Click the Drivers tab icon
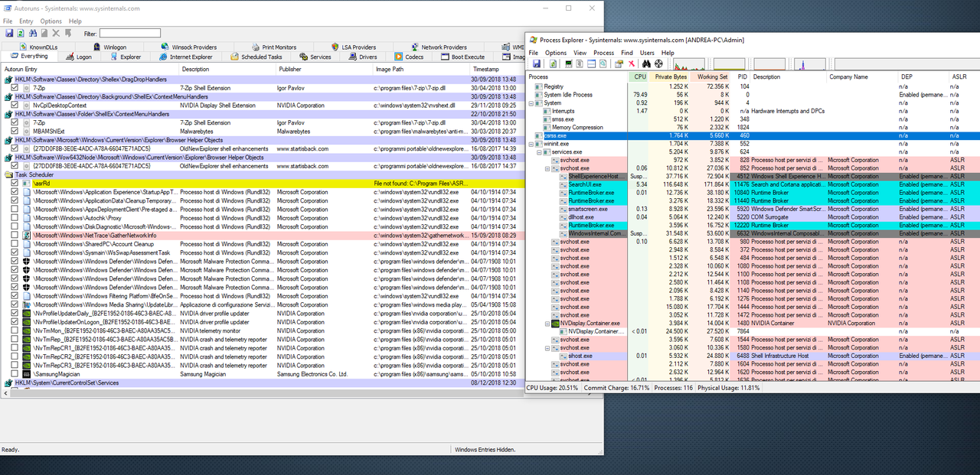Viewport: 980px width, 475px height. (x=353, y=57)
